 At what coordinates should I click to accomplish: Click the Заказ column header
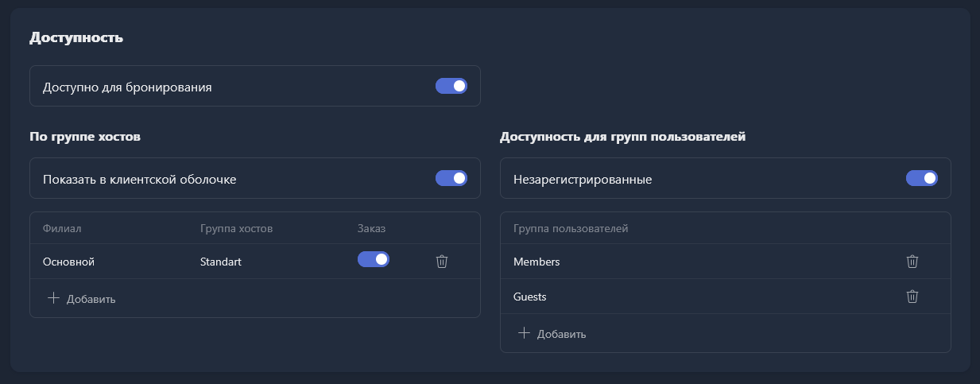pos(371,229)
